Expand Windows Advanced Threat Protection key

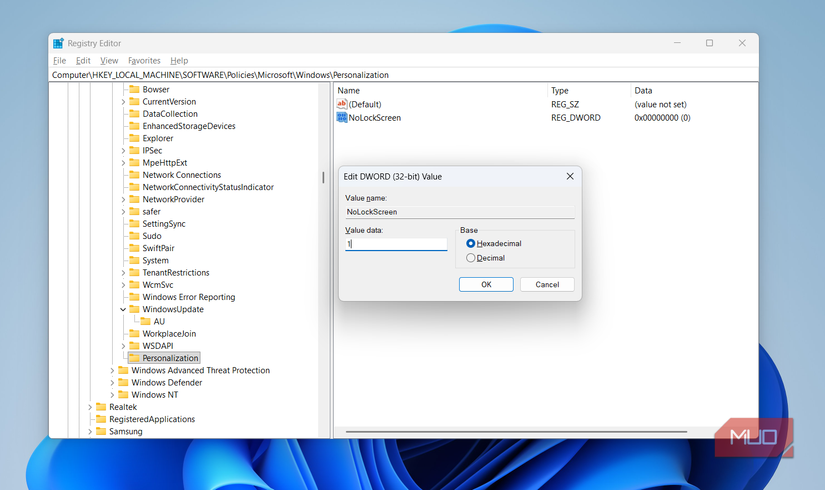pyautogui.click(x=112, y=371)
